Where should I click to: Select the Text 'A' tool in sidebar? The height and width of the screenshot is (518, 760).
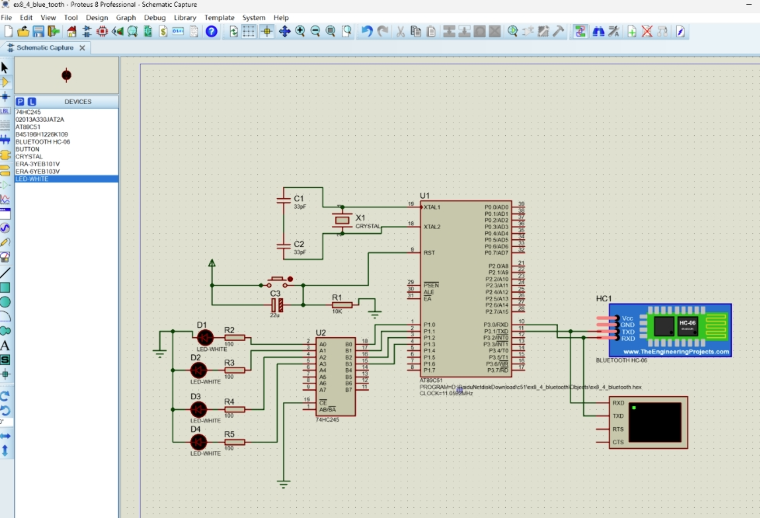(x=5, y=345)
